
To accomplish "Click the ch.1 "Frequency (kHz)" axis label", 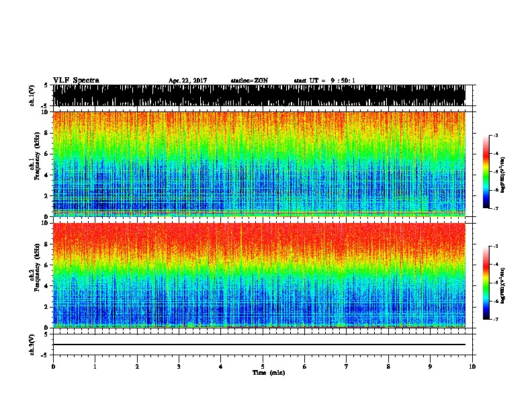I will [x=37, y=156].
